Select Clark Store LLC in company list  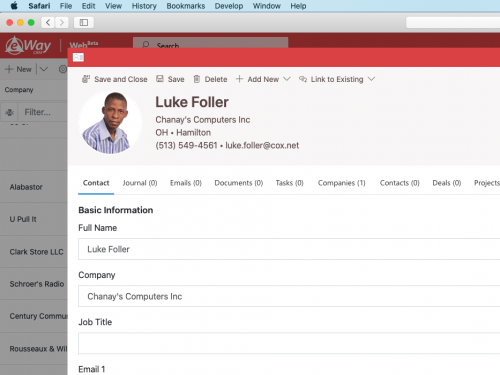pyautogui.click(x=36, y=252)
